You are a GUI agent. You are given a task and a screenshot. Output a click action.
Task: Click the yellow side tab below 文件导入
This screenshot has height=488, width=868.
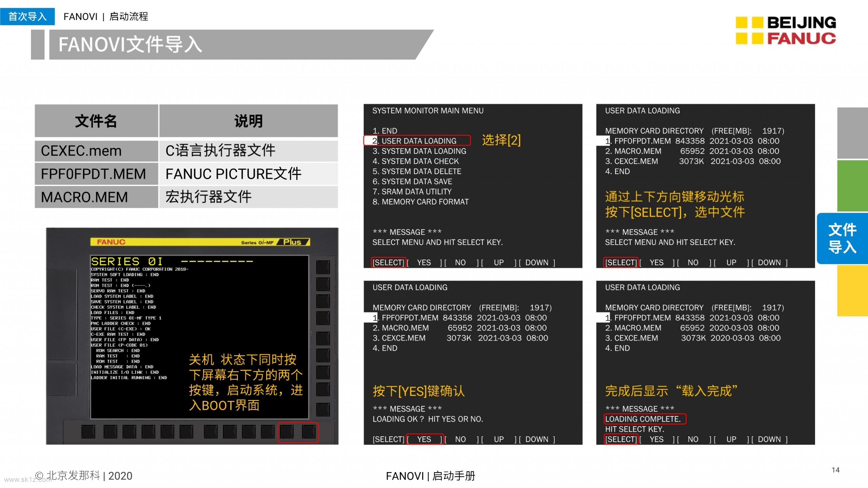852,291
